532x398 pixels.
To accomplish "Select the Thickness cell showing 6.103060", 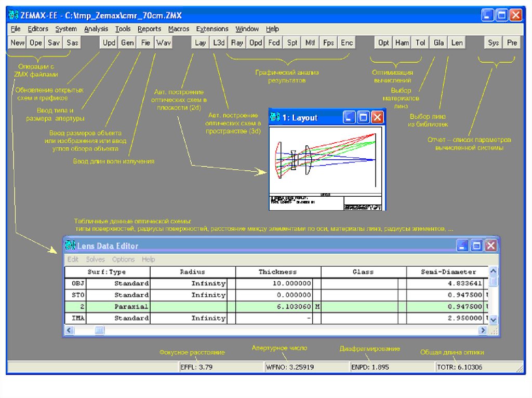I will (x=274, y=307).
